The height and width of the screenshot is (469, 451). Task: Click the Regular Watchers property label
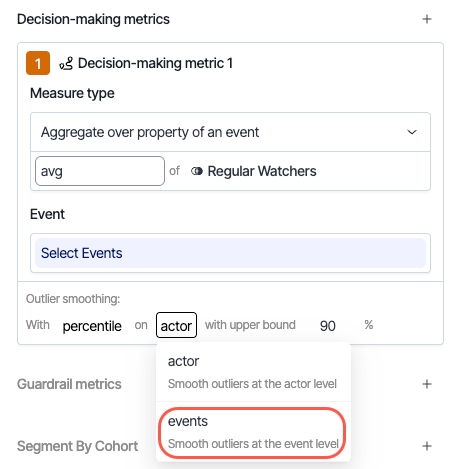[262, 171]
